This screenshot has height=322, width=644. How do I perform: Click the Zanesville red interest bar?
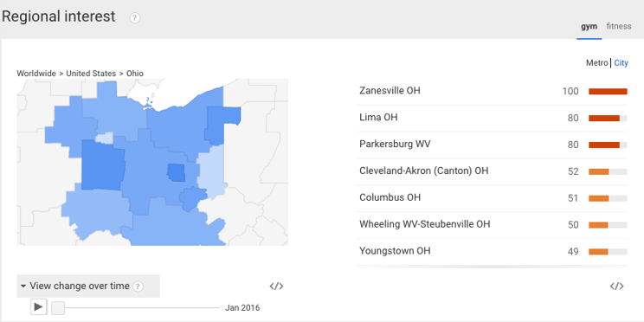[x=608, y=92]
